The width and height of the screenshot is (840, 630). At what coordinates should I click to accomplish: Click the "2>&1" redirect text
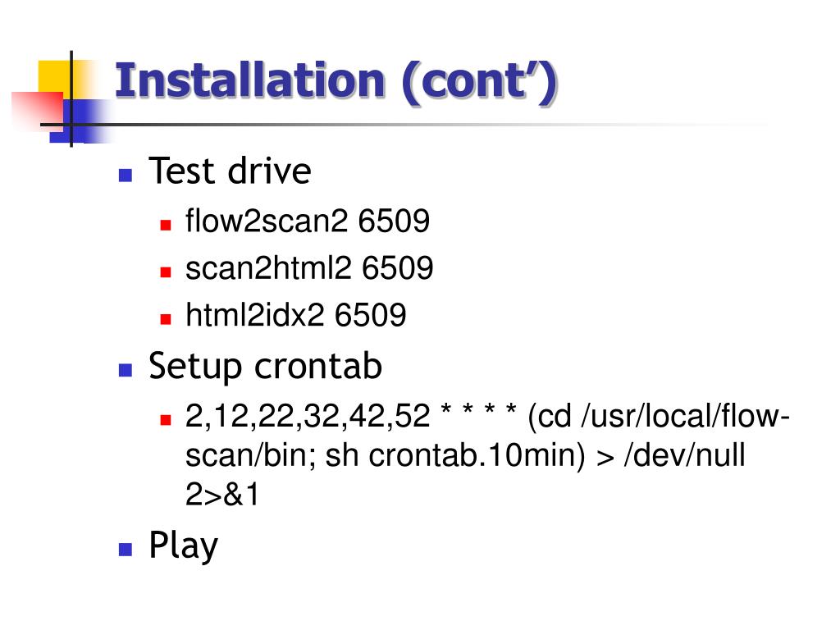222,495
